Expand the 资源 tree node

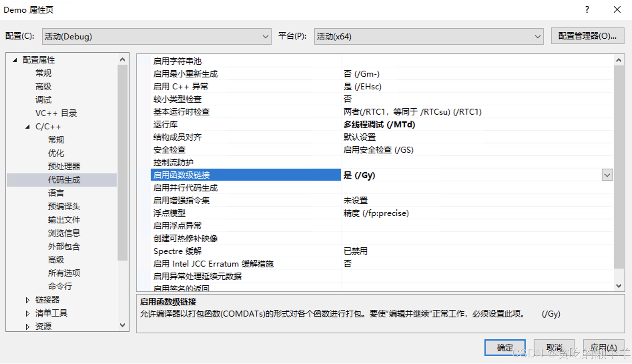28,326
